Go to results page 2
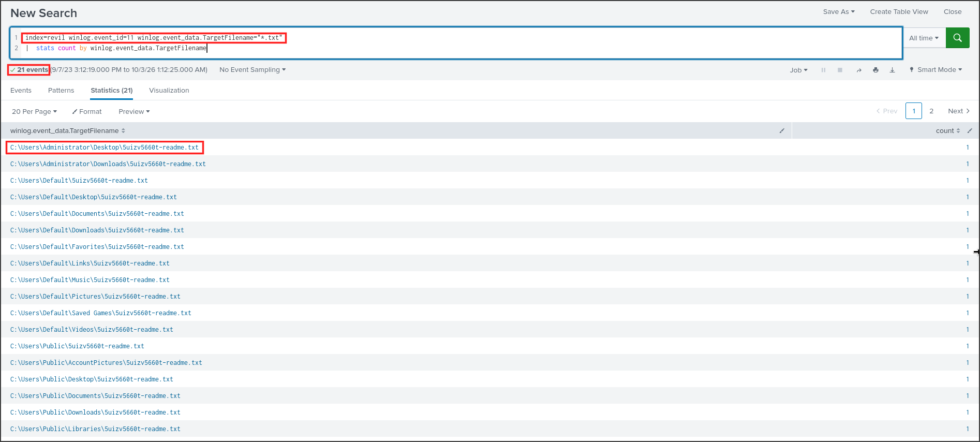The width and height of the screenshot is (980, 442). click(x=931, y=111)
